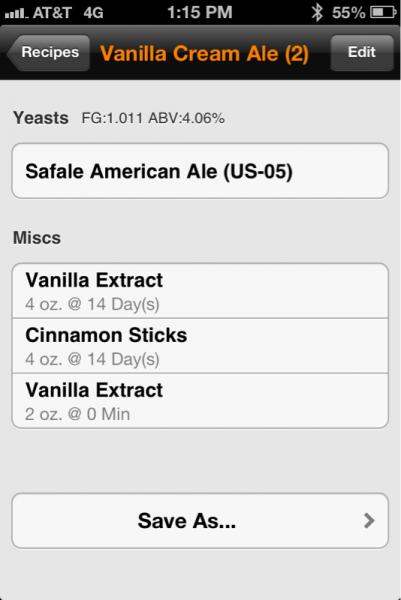Screen dimensions: 401x600
Task: Open Edit mode for recipe
Action: click(362, 52)
